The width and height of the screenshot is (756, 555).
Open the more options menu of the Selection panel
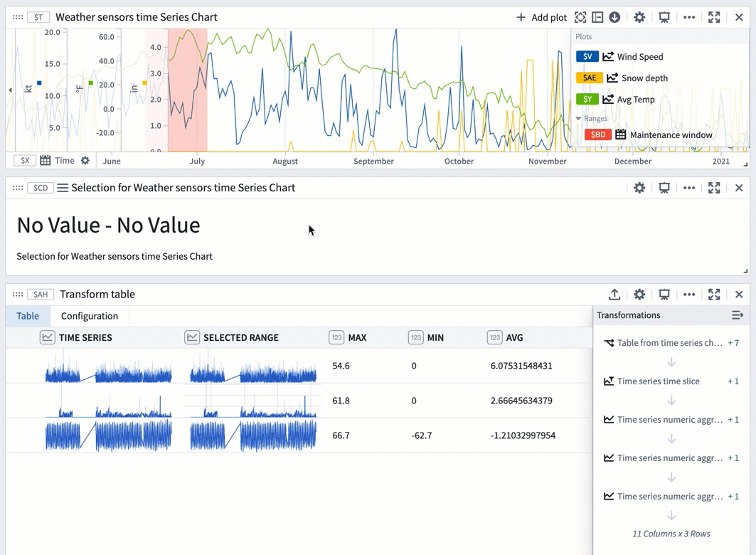point(689,188)
